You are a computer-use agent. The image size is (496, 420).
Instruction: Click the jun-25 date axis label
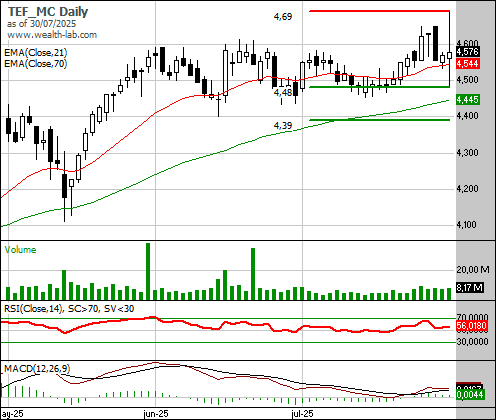click(x=155, y=414)
